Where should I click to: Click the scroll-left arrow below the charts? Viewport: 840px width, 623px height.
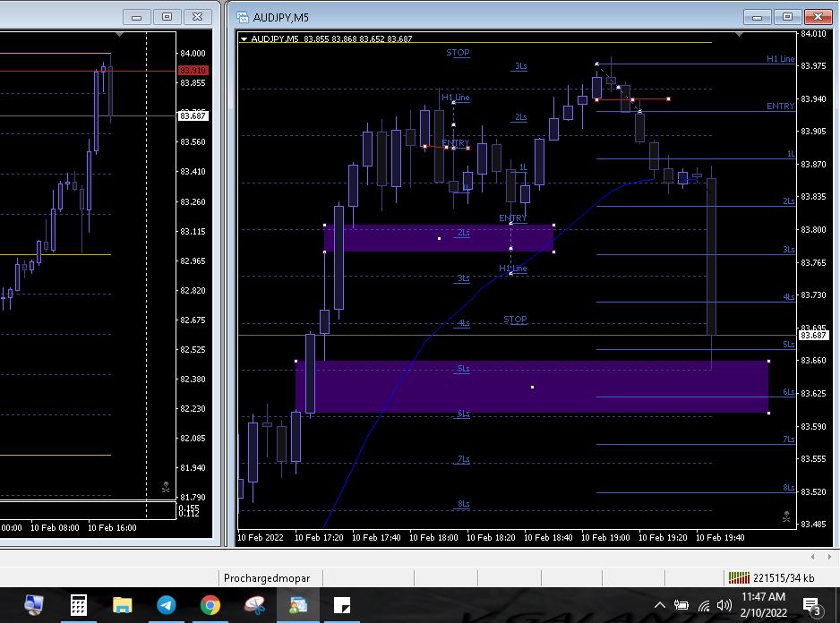(812, 557)
